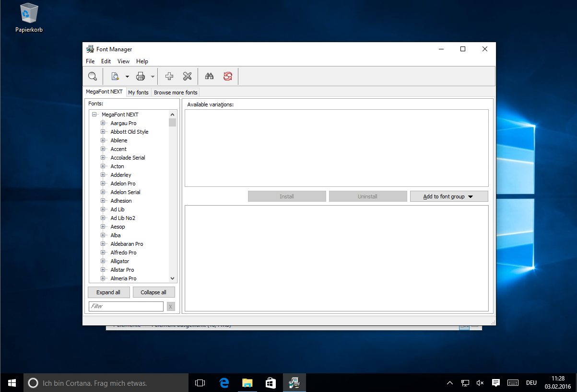Click the printer icon in toolbar
The height and width of the screenshot is (392, 577).
(x=141, y=76)
